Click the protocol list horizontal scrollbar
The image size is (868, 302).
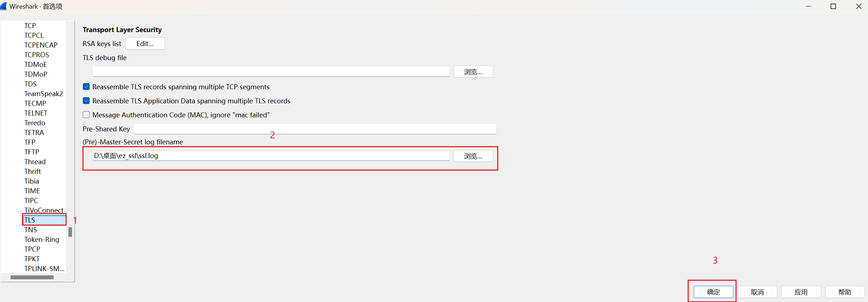coord(32,277)
